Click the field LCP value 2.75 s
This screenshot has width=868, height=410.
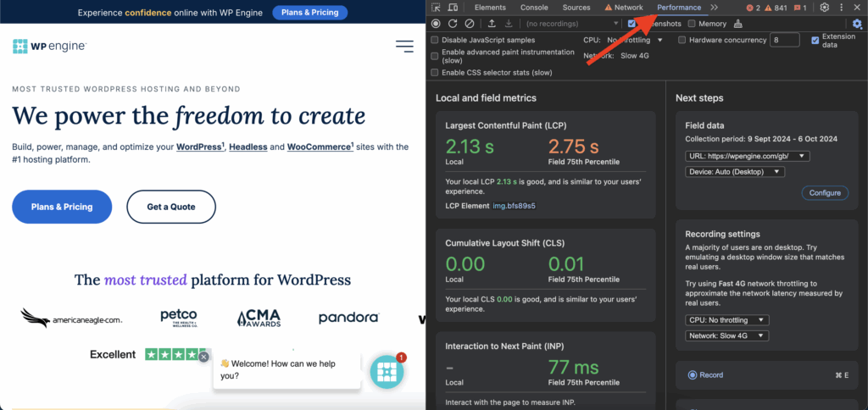click(x=574, y=147)
